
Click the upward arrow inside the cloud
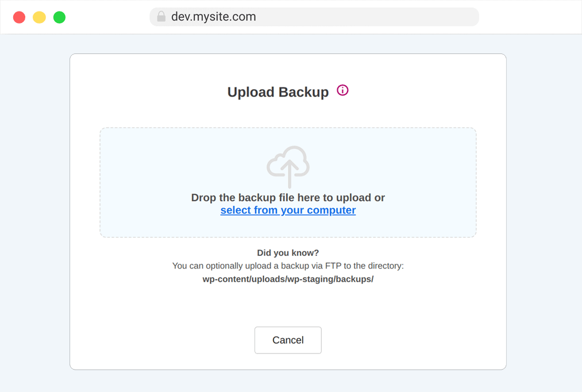(290, 175)
